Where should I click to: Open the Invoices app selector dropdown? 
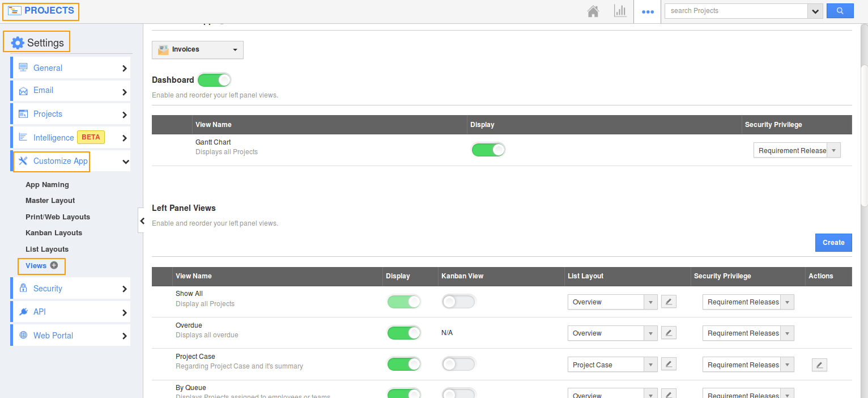197,50
